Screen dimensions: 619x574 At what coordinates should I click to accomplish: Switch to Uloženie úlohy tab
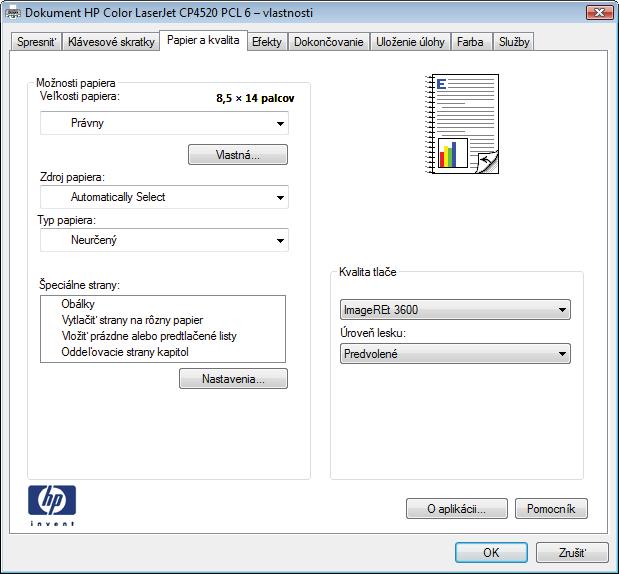(x=410, y=41)
